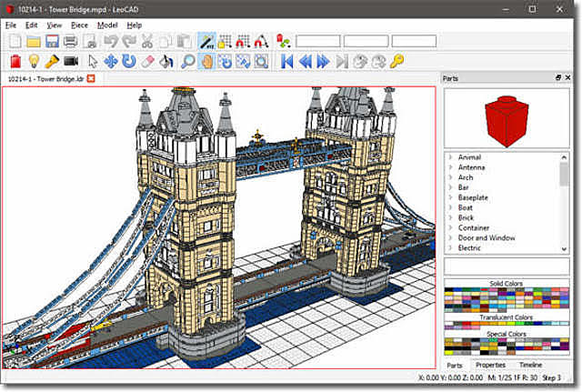The image size is (582, 392).
Task: Pick the first Translucent Colors swatch
Action: point(447,323)
